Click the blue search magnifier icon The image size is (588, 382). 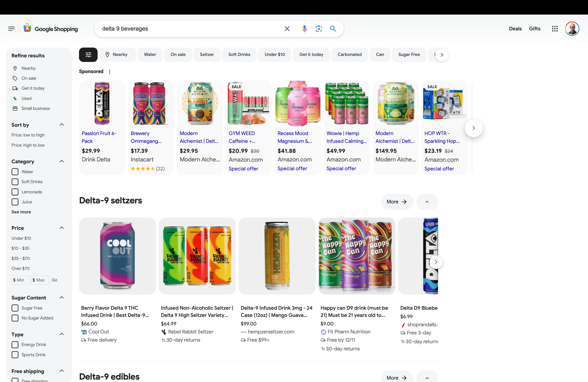coord(333,29)
